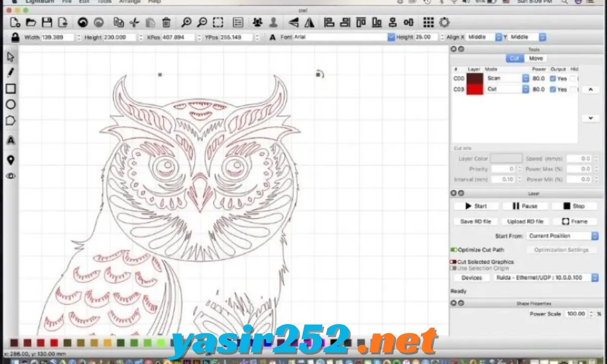
Task: Toggle Cut Selected Graphics switch
Action: point(454,262)
